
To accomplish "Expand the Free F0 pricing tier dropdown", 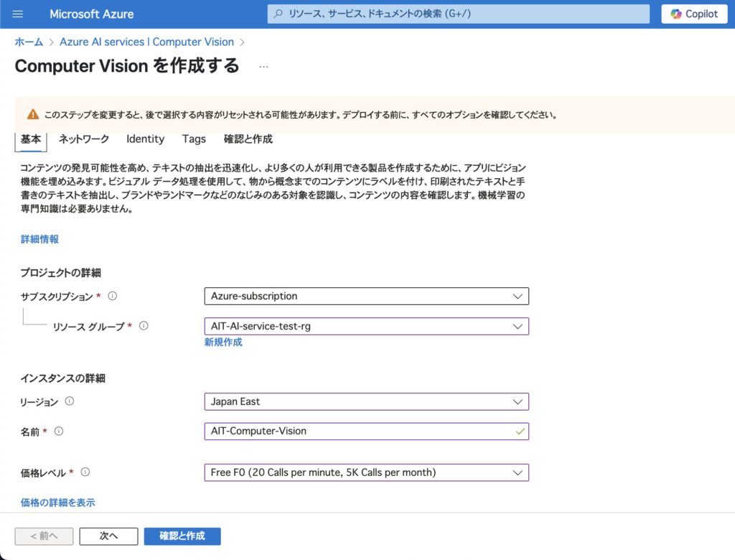I will 367,472.
